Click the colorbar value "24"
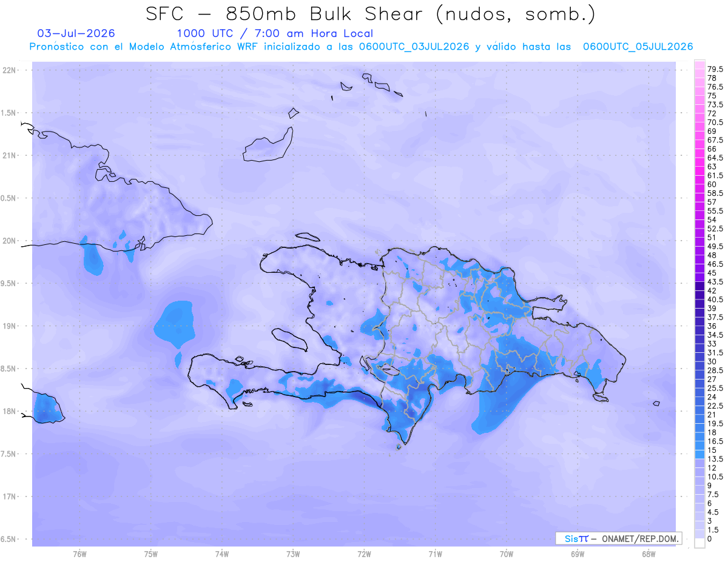Image resolution: width=728 pixels, height=562 pixels. click(x=712, y=396)
